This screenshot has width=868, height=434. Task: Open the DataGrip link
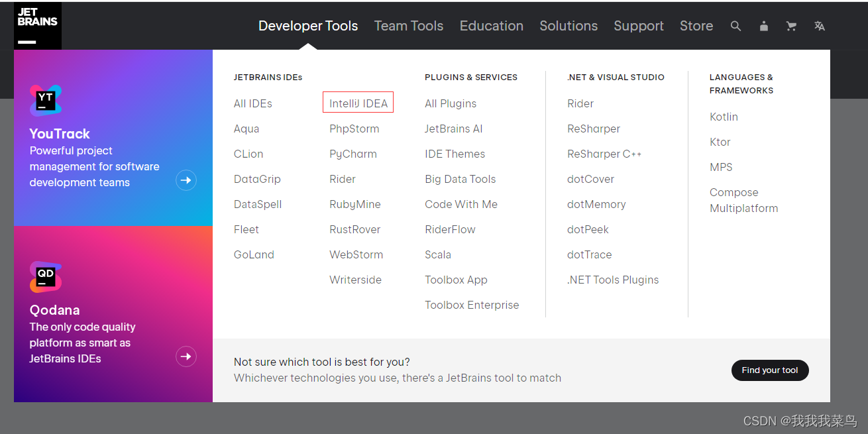pos(257,179)
